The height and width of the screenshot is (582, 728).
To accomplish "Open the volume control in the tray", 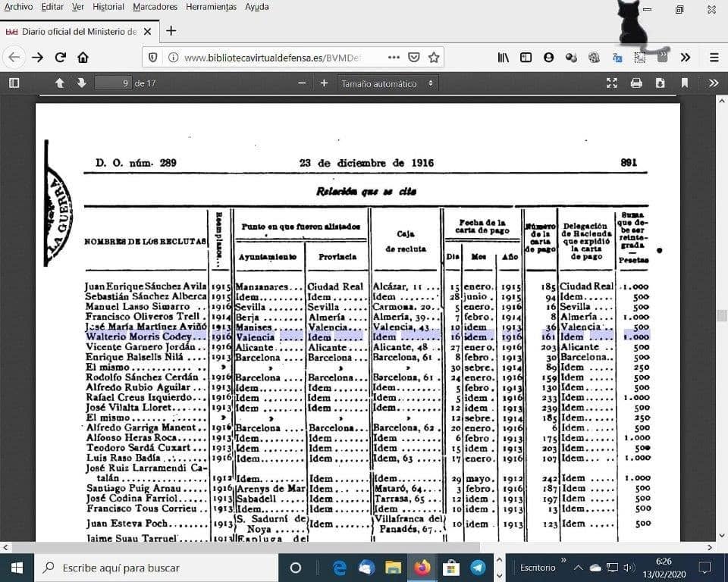I will pyautogui.click(x=629, y=568).
